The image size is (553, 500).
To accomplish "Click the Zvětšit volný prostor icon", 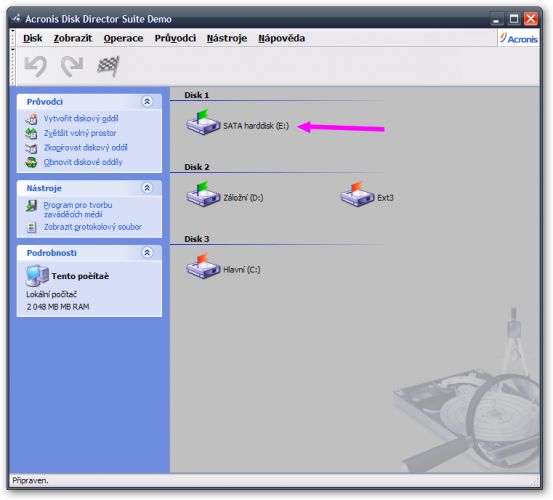I will (x=31, y=133).
